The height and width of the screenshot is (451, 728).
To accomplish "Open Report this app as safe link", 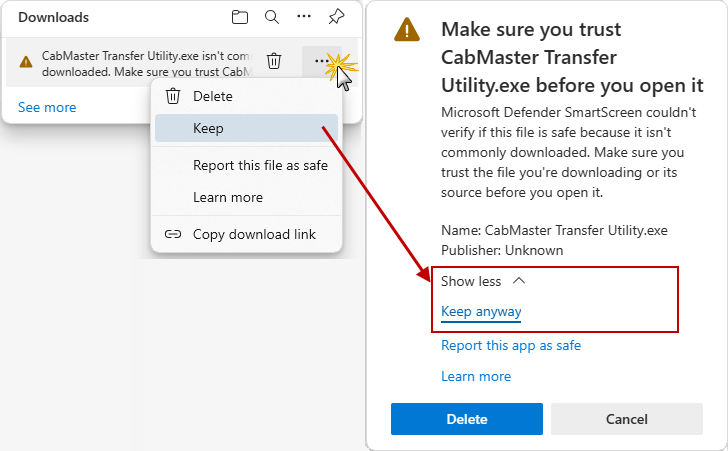I will [511, 345].
